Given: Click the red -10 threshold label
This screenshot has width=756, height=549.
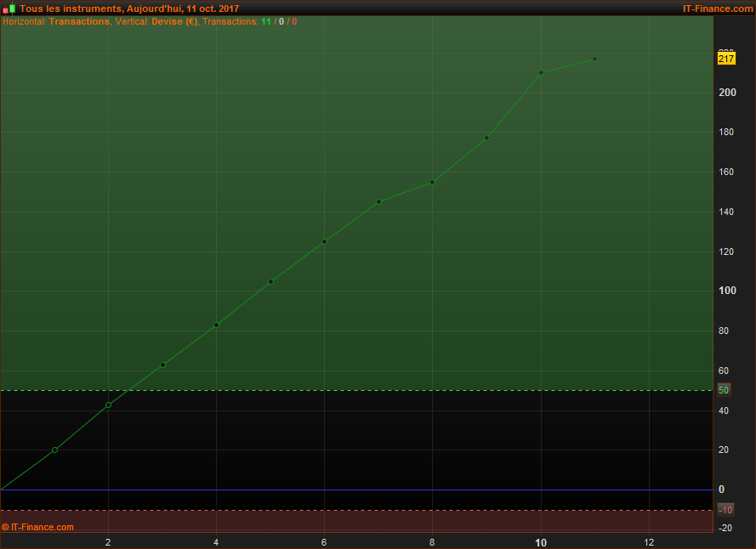Looking at the screenshot, I should point(725,510).
